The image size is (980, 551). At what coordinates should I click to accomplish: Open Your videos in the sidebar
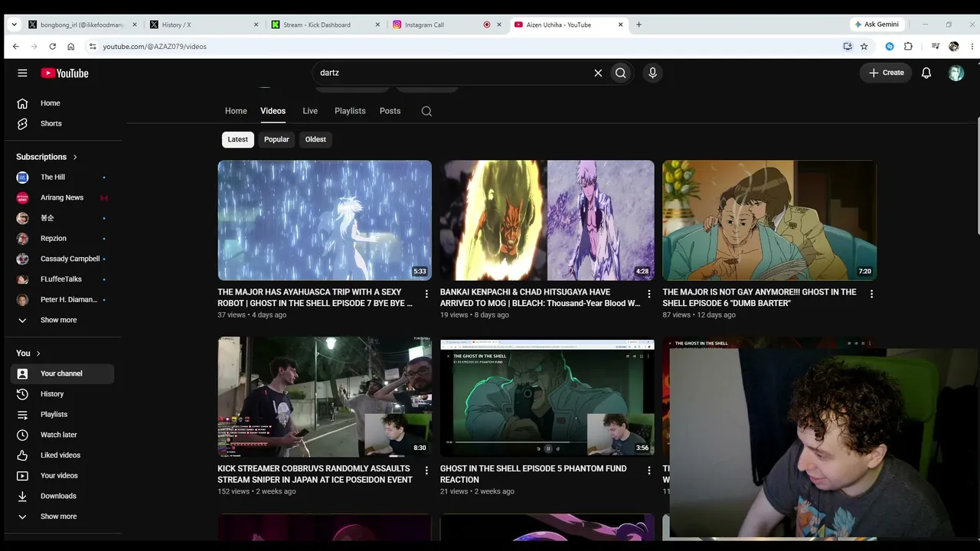(x=63, y=476)
